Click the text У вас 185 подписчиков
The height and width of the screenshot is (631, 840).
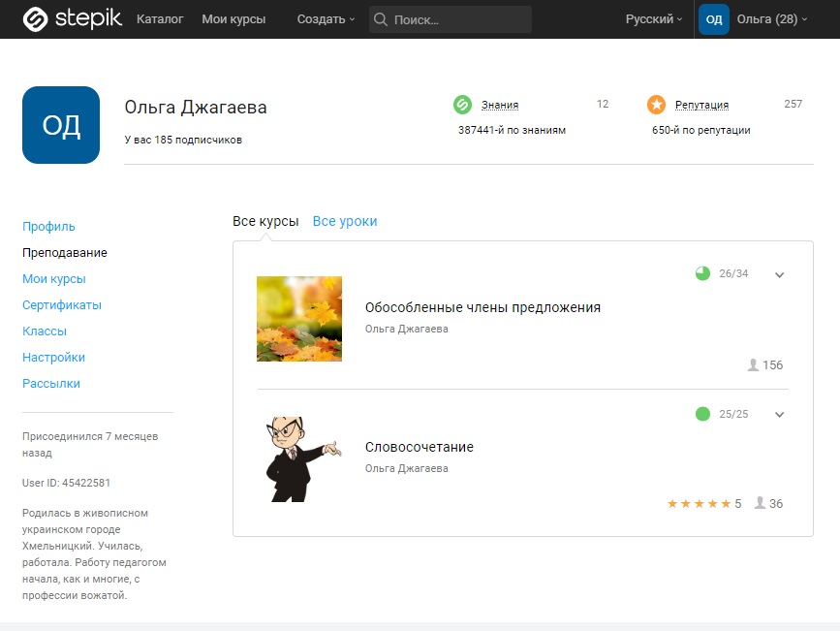(x=183, y=140)
